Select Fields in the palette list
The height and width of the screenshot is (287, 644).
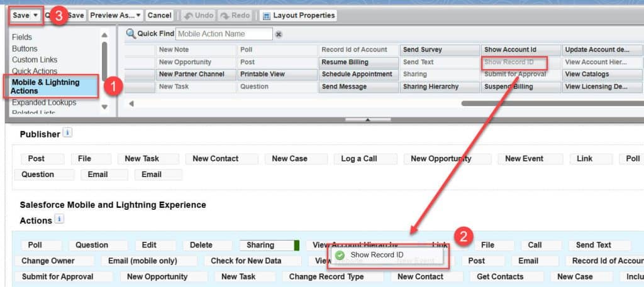(22, 37)
